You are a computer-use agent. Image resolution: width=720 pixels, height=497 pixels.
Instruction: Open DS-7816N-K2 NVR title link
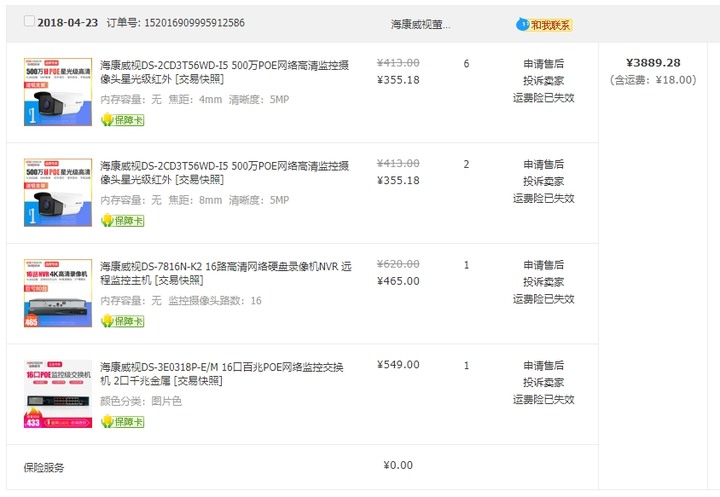[x=226, y=273]
